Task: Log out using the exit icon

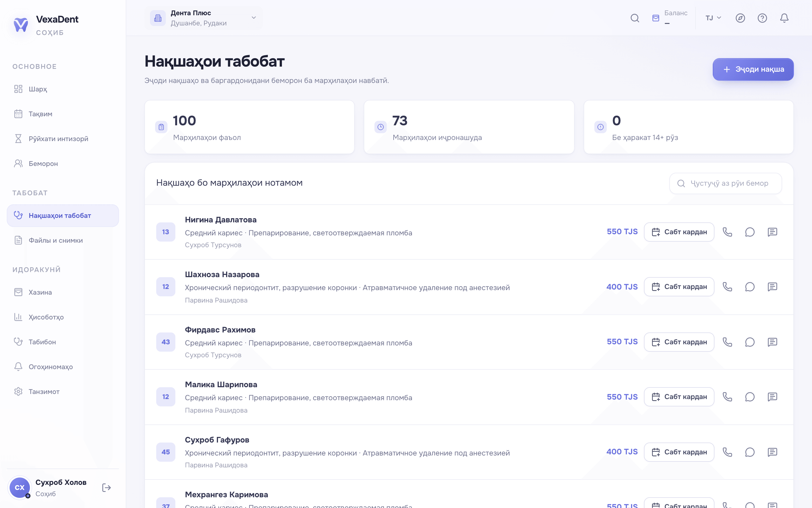Action: pos(106,487)
